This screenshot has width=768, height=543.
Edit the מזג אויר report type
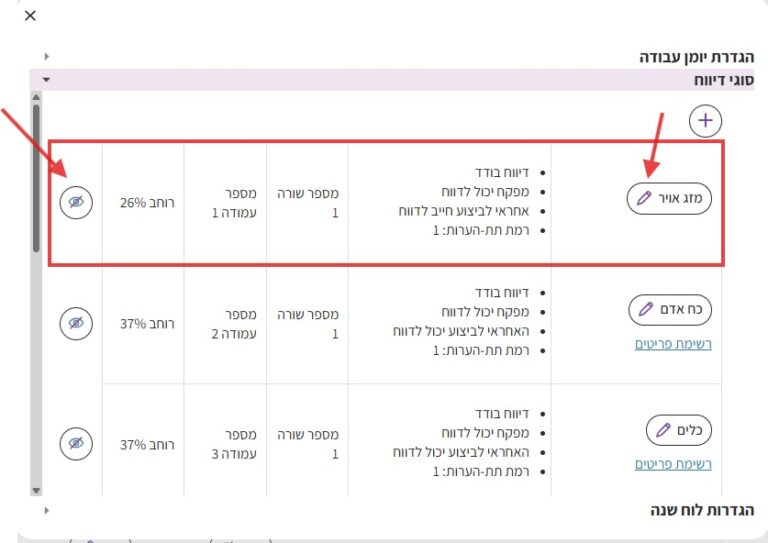(x=669, y=198)
